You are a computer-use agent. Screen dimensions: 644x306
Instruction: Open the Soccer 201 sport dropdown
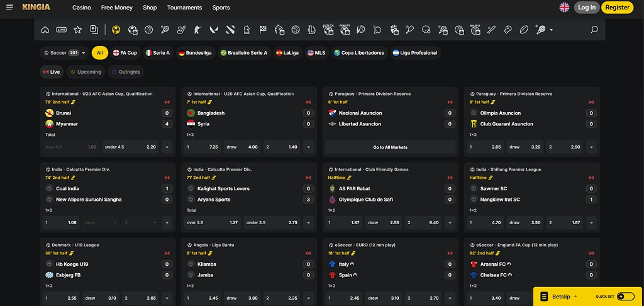(65, 53)
